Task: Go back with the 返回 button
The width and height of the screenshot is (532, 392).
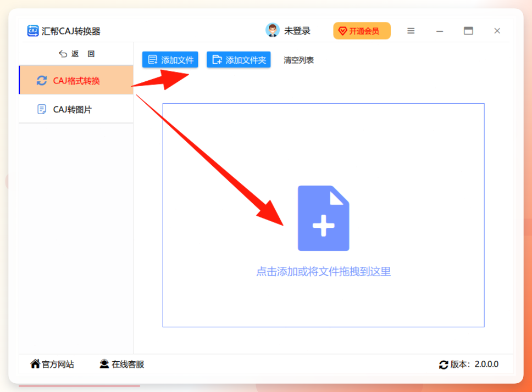Action: coord(77,54)
